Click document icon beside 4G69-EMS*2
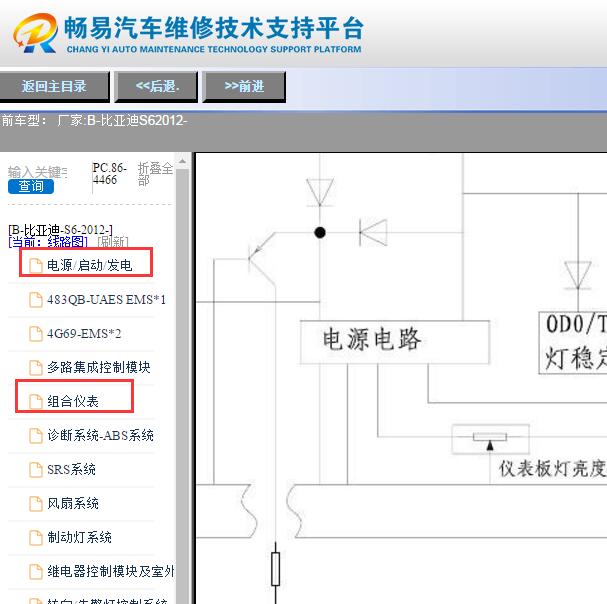This screenshot has height=604, width=607. pyautogui.click(x=36, y=334)
